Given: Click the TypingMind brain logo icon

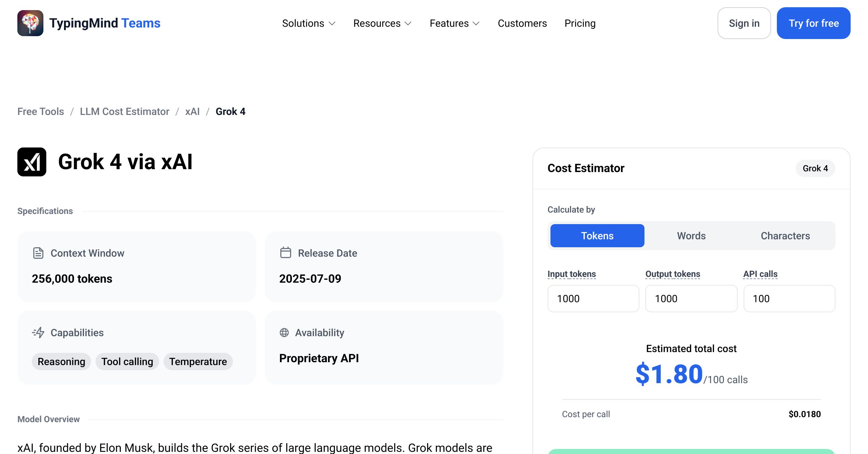Looking at the screenshot, I should pos(30,23).
